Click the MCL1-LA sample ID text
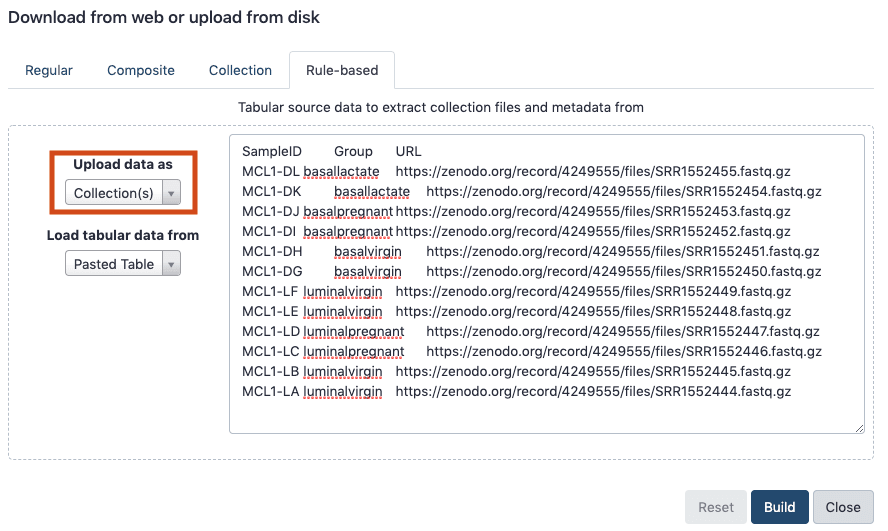 271,391
